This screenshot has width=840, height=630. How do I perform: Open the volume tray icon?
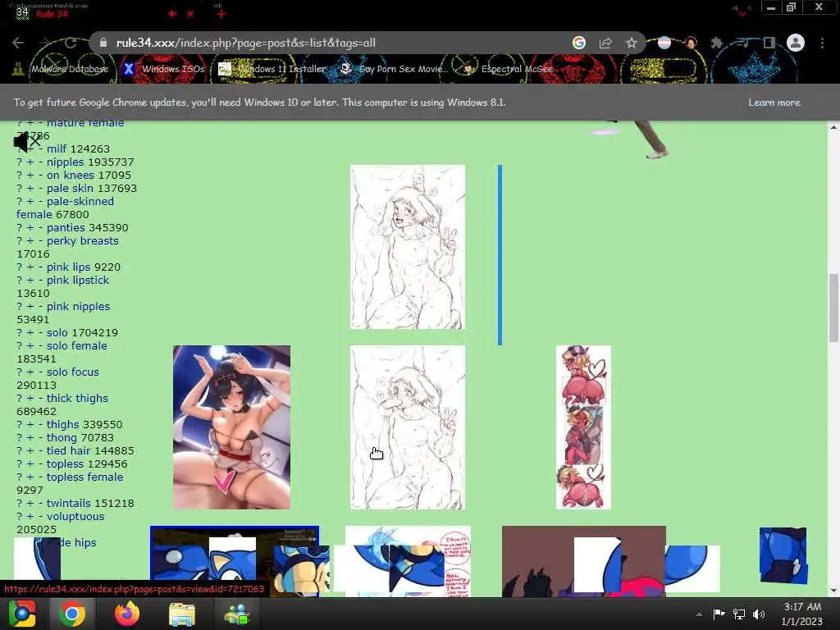point(759,614)
